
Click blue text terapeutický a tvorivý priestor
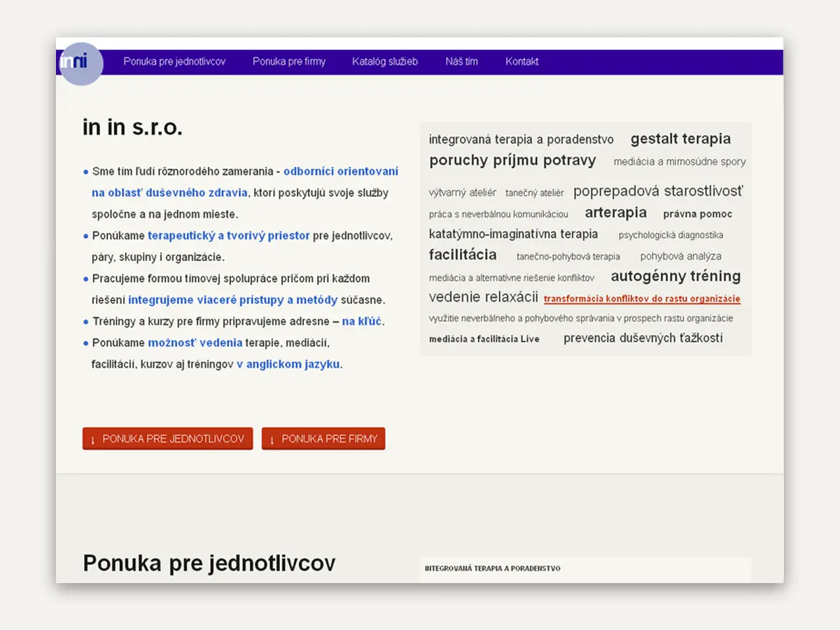click(x=229, y=236)
